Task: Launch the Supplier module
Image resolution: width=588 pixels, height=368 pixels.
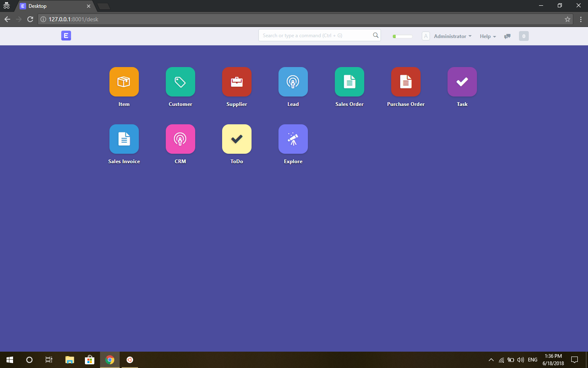Action: tap(237, 82)
